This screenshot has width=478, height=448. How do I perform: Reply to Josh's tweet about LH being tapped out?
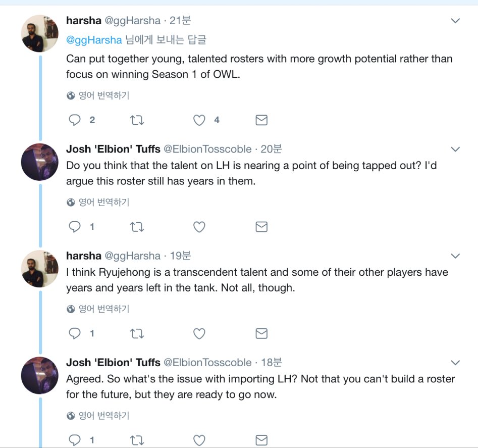tap(75, 227)
